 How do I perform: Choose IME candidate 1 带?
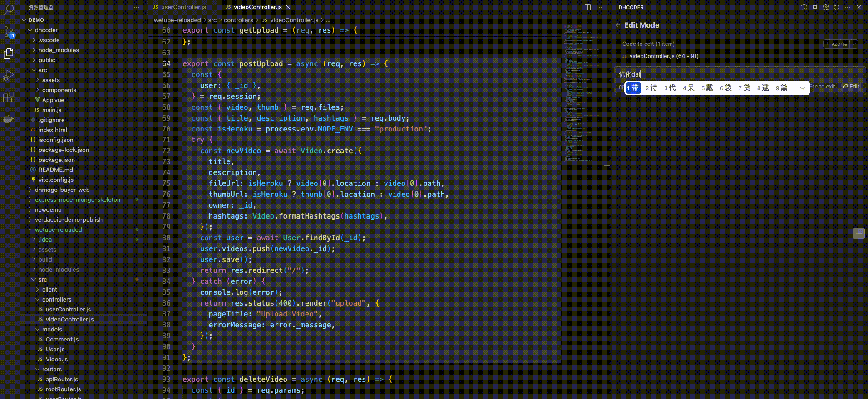coord(633,88)
